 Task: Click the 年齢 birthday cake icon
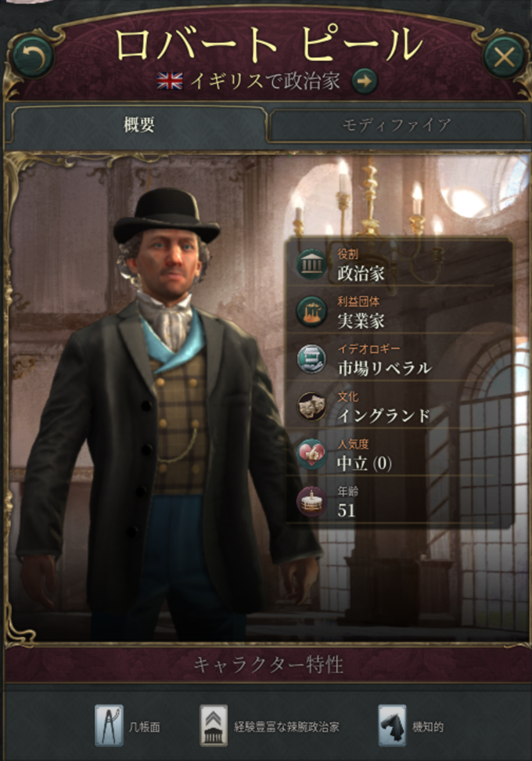pyautogui.click(x=311, y=501)
